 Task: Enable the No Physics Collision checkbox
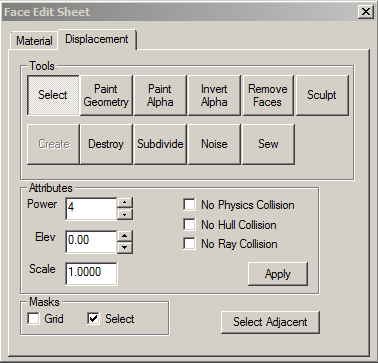point(189,204)
